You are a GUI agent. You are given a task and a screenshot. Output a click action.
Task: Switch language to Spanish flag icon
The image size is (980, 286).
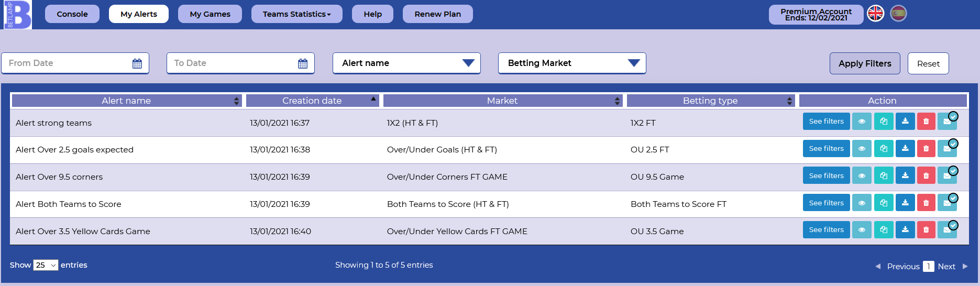[898, 14]
